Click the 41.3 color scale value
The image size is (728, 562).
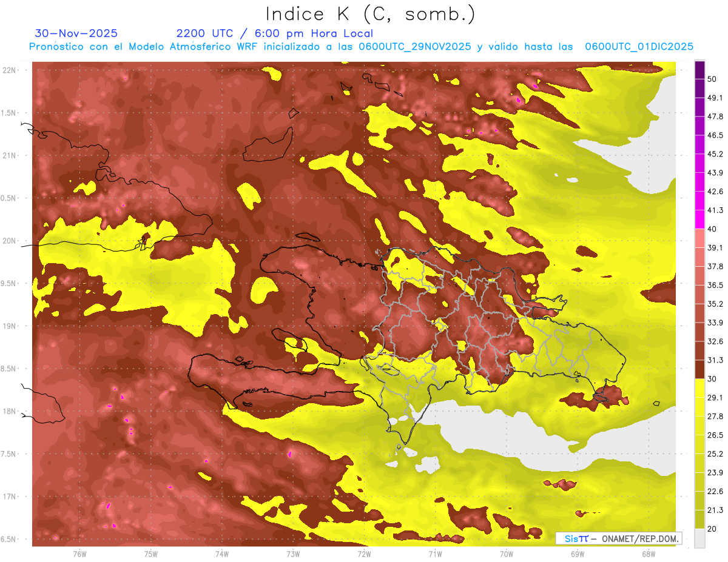[x=715, y=210]
